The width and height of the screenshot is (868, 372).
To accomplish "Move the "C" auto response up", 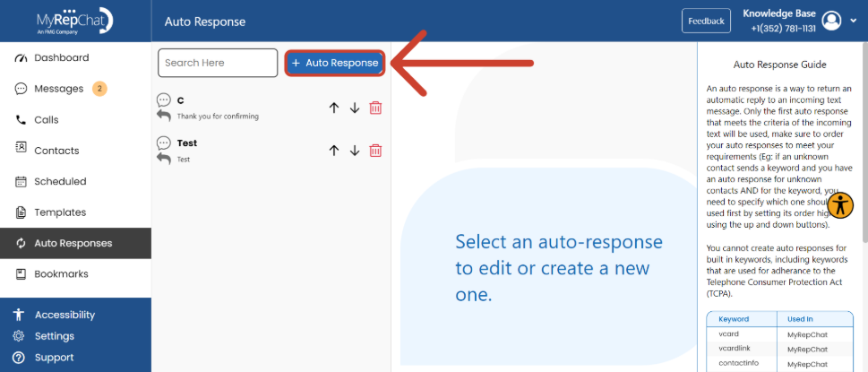I will tap(334, 108).
